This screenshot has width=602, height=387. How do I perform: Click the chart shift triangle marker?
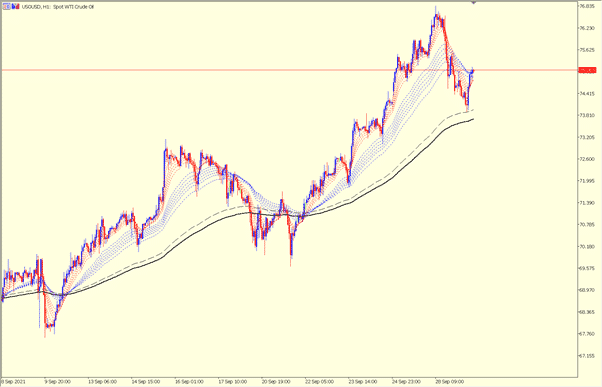coord(474,3)
